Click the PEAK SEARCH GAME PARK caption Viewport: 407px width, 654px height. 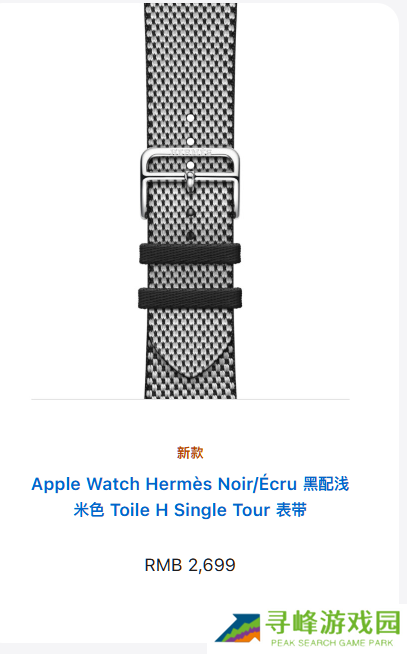(332, 643)
